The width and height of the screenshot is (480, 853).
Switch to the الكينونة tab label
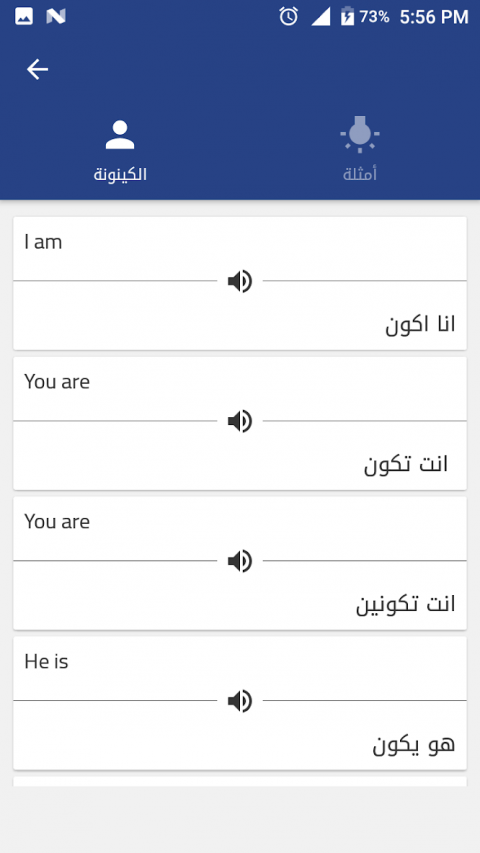pos(120,175)
